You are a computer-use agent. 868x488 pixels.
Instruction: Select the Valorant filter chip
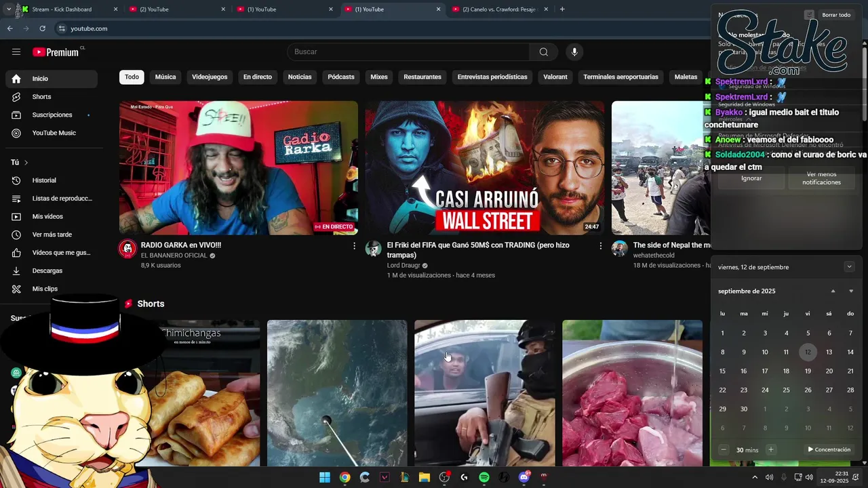coord(555,77)
